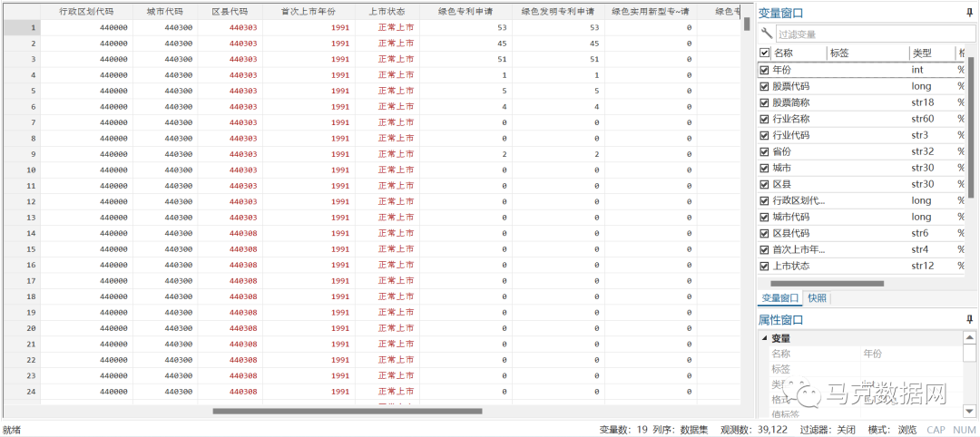The height and width of the screenshot is (437, 980).
Task: Select the 城市代码 column header
Action: click(165, 12)
